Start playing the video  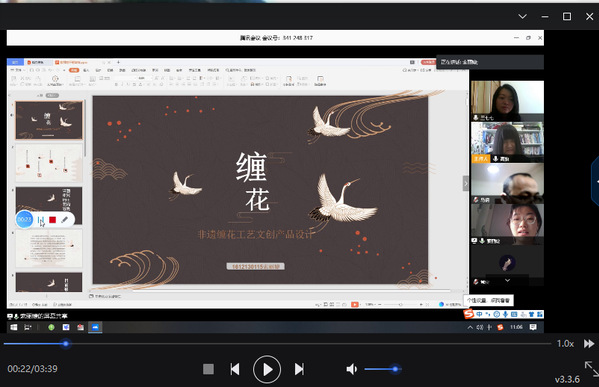pos(267,369)
